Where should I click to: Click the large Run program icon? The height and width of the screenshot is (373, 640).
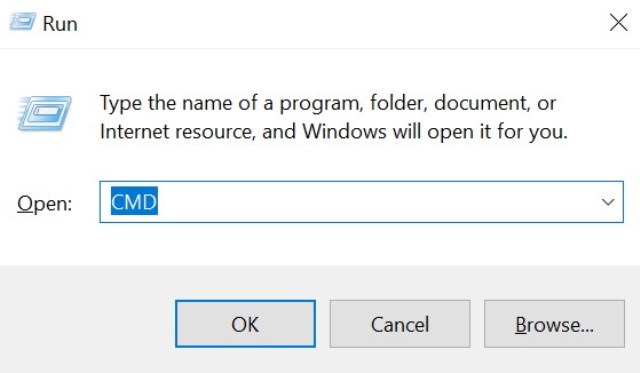point(44,113)
